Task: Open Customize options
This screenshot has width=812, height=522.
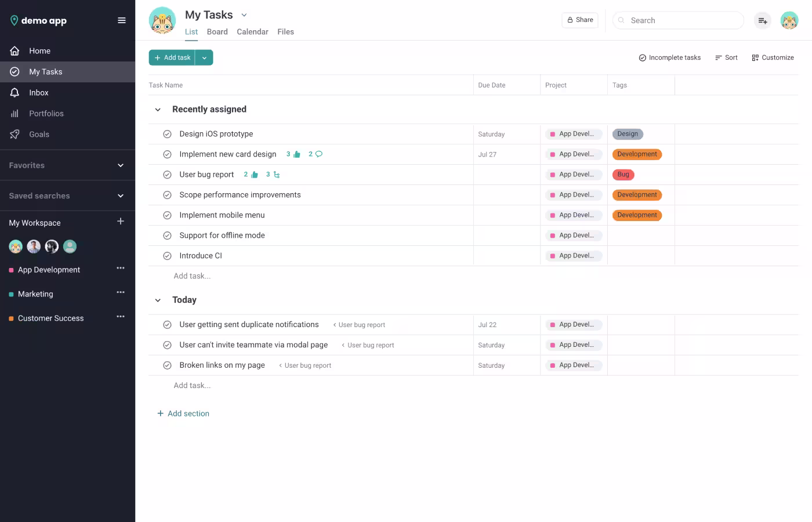Action: coord(773,57)
